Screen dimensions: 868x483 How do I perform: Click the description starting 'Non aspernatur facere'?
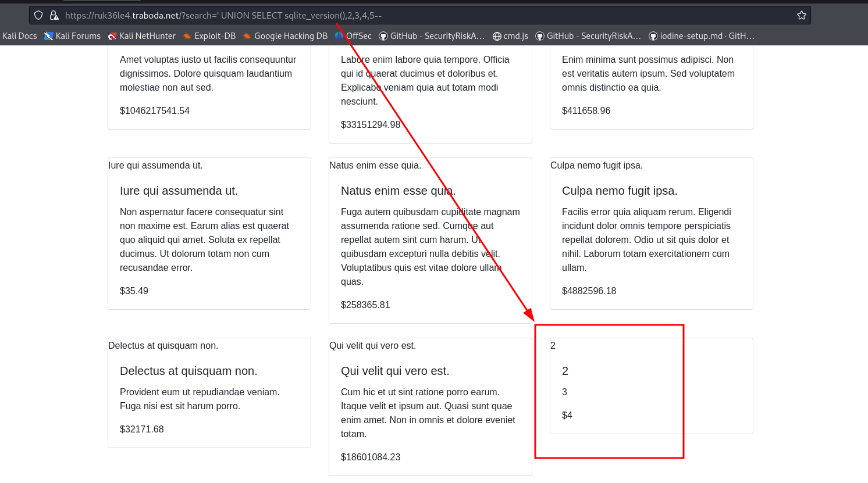coord(204,239)
